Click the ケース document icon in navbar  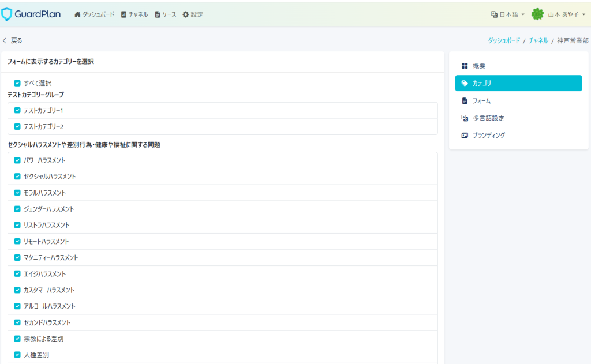click(x=158, y=14)
